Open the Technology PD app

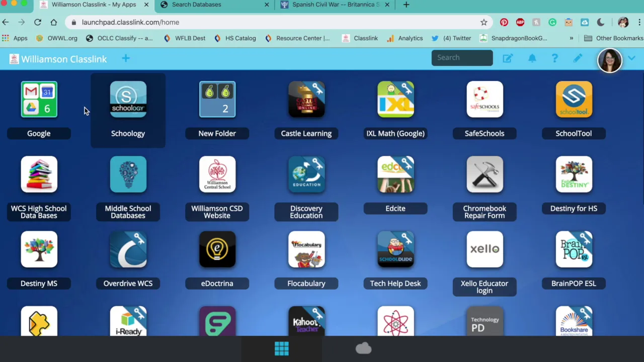(x=485, y=321)
